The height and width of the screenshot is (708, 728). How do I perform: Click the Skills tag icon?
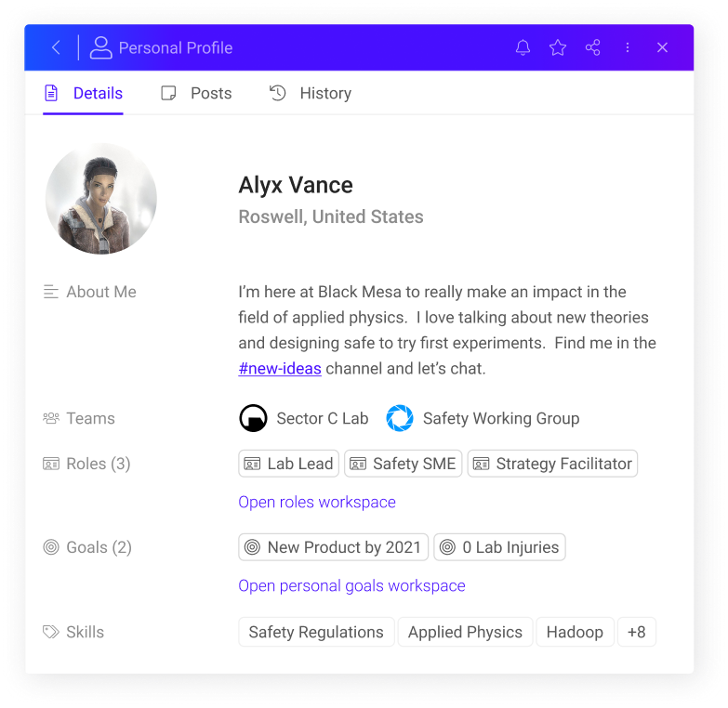pyautogui.click(x=51, y=632)
